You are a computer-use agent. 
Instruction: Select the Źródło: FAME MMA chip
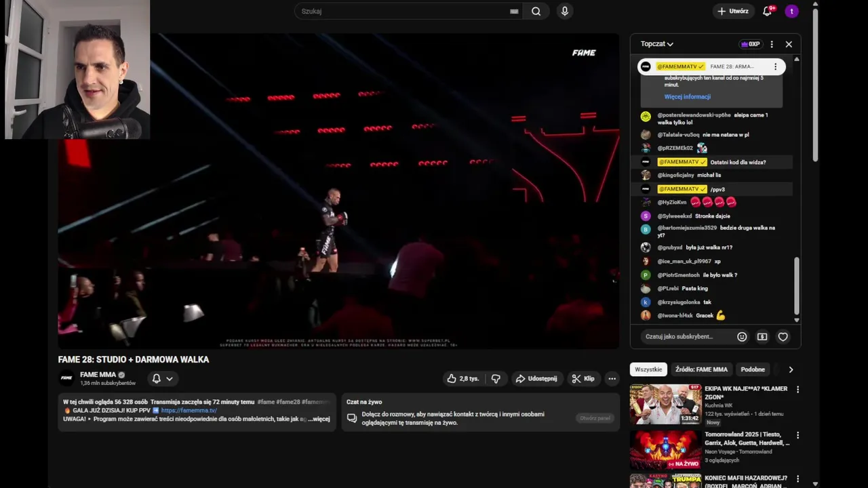tap(701, 369)
